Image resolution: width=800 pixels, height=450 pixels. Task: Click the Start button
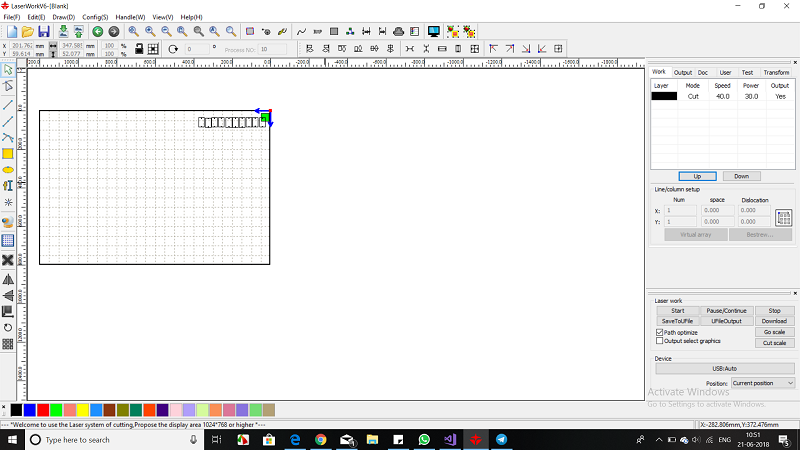click(x=678, y=311)
